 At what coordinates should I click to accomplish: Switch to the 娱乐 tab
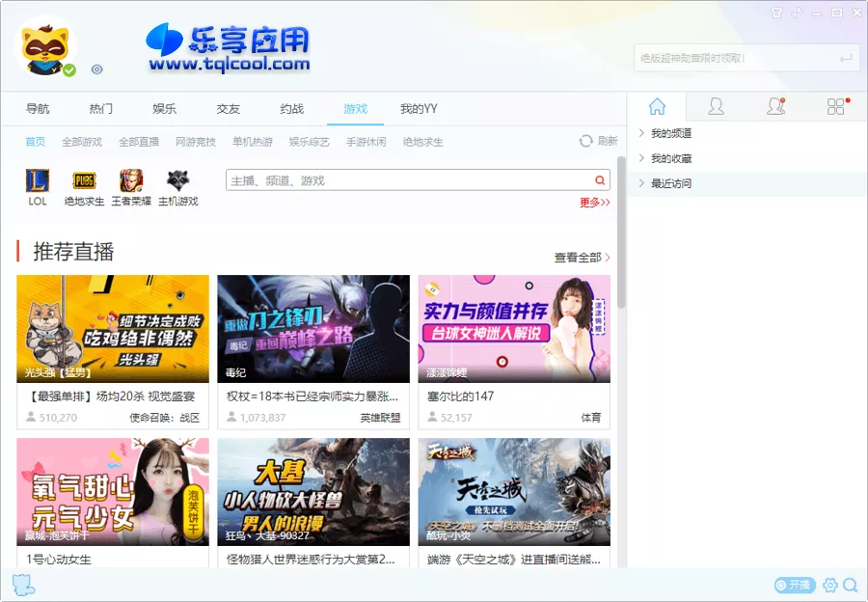coord(164,109)
